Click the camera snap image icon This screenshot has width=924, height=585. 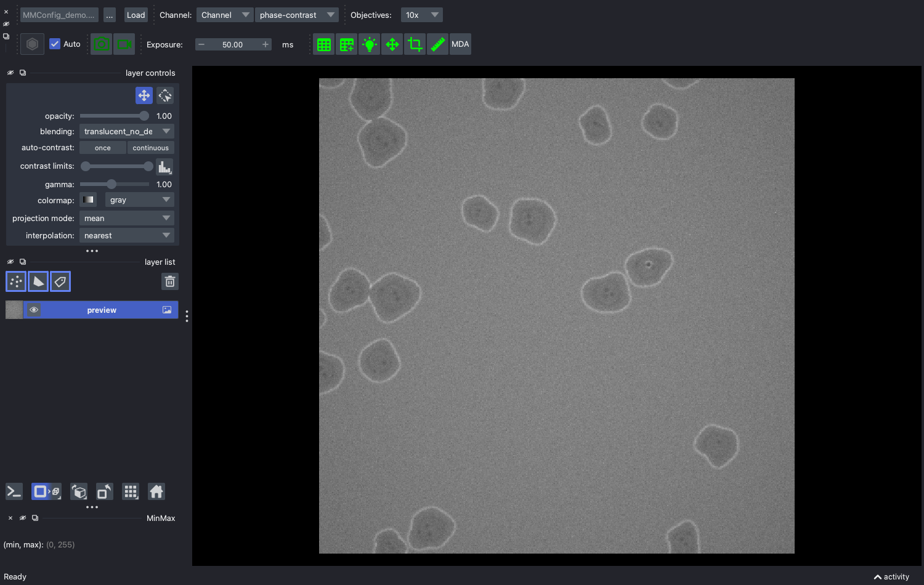point(102,44)
